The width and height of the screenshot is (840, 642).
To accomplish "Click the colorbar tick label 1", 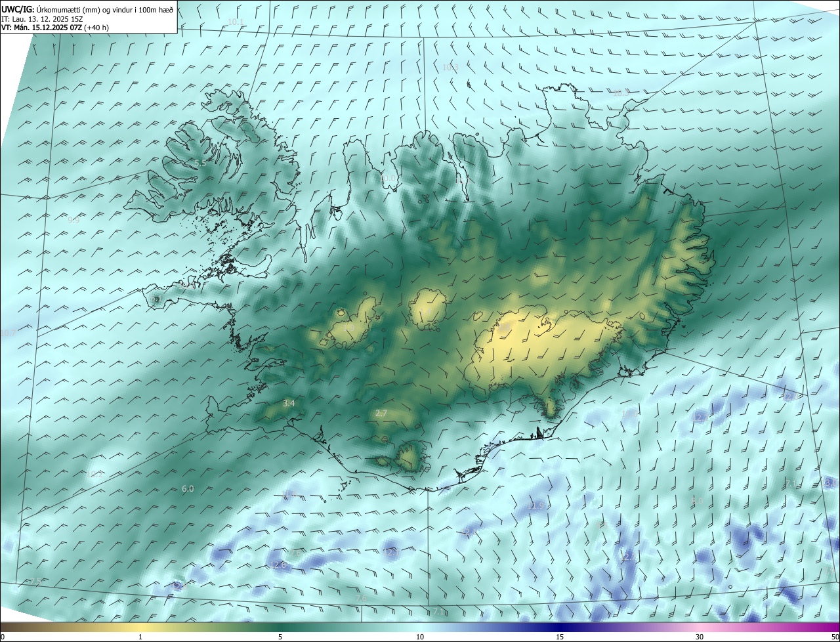I will pos(140,637).
